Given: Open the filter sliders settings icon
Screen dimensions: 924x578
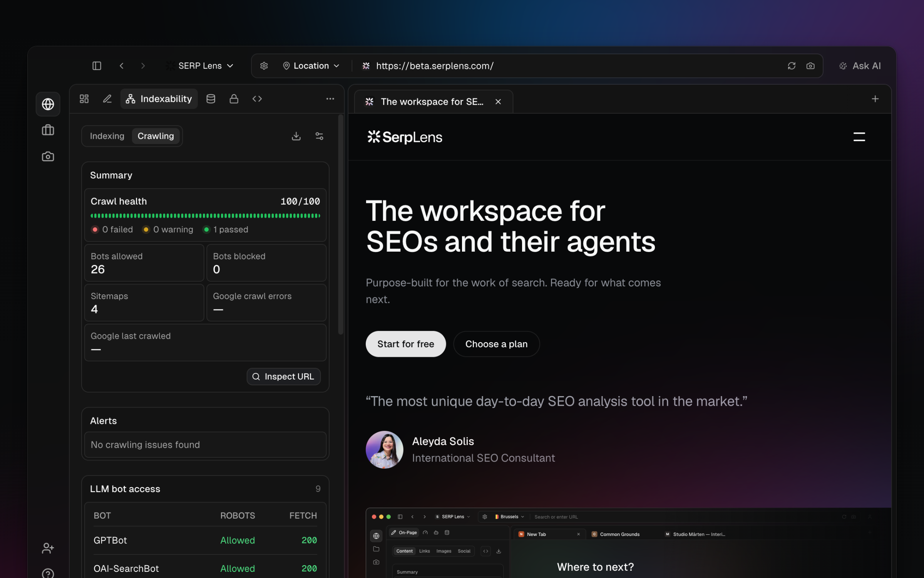Looking at the screenshot, I should coord(319,136).
